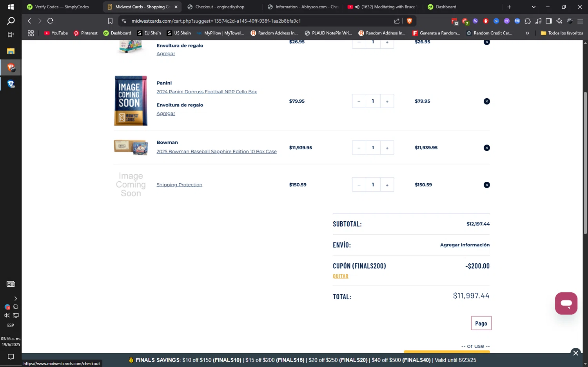Expand the tab search dropdown arrow
Image resolution: width=588 pixels, height=367 pixels.
pos(534,7)
